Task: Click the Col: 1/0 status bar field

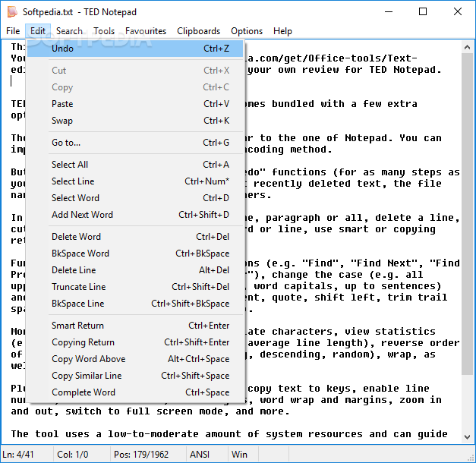Action: (81, 454)
